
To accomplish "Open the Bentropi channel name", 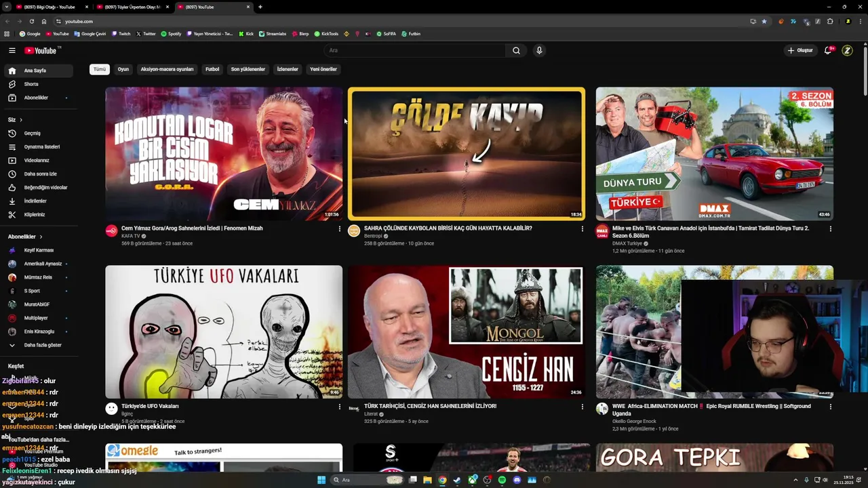I will [x=373, y=236].
